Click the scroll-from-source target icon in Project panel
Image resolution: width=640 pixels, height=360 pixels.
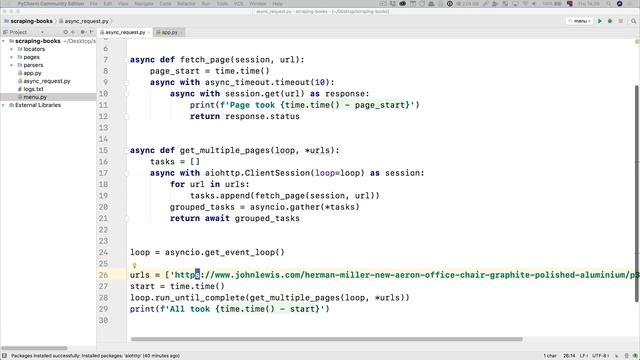coord(65,32)
